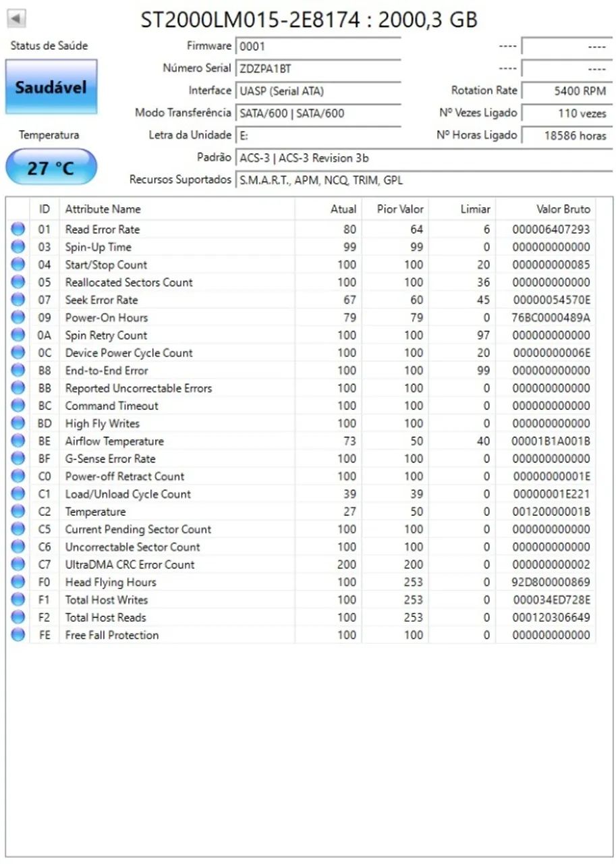Image resolution: width=616 pixels, height=864 pixels.
Task: Click the Pior Valor column header
Action: click(x=395, y=209)
